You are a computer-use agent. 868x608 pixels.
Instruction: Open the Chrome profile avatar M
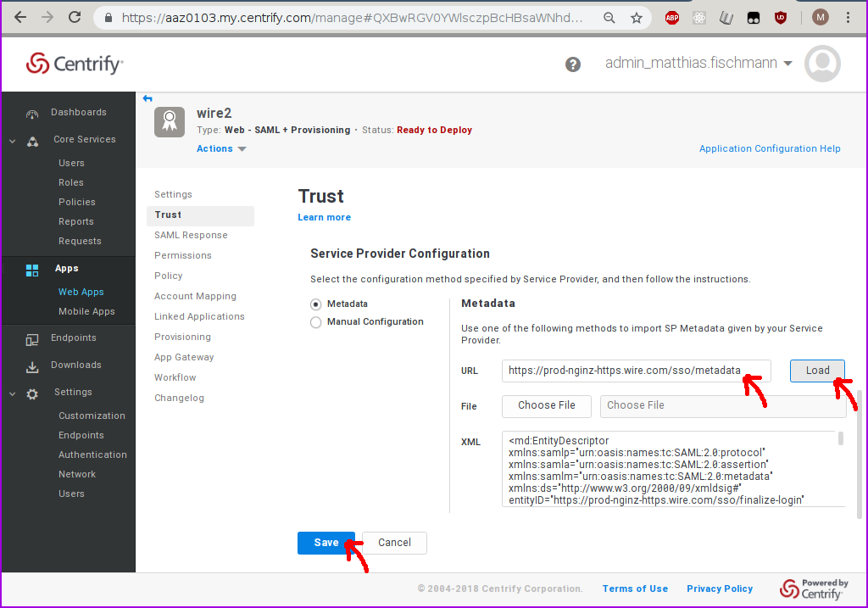tap(821, 17)
